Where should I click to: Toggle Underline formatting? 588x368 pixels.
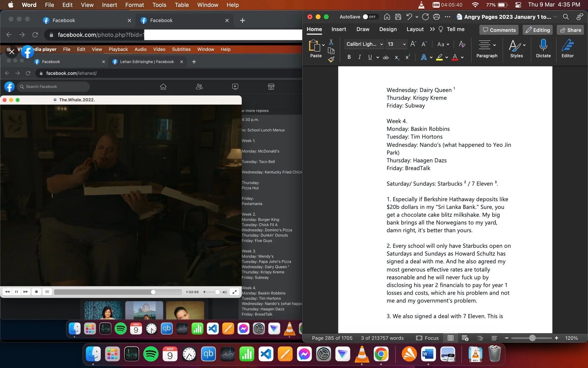point(370,57)
